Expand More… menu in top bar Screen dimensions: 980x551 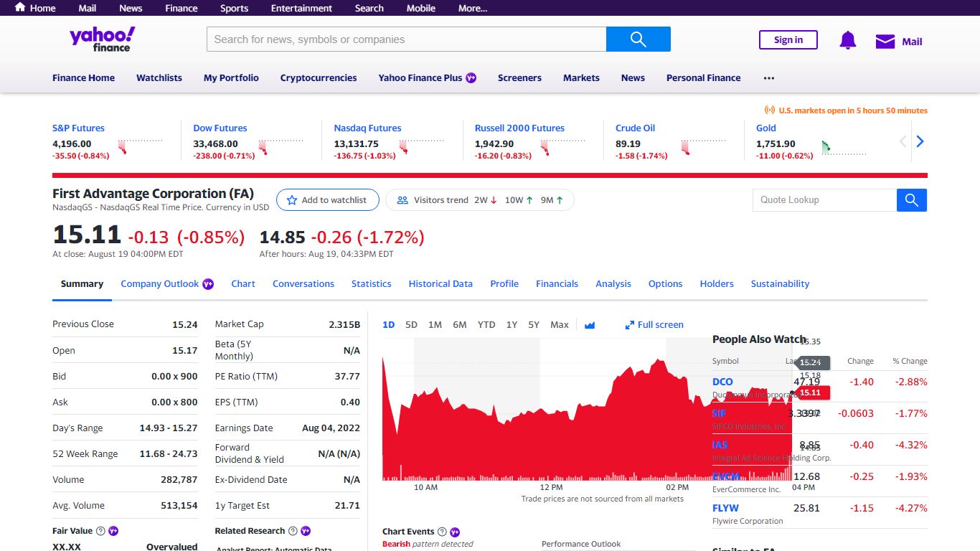click(473, 8)
